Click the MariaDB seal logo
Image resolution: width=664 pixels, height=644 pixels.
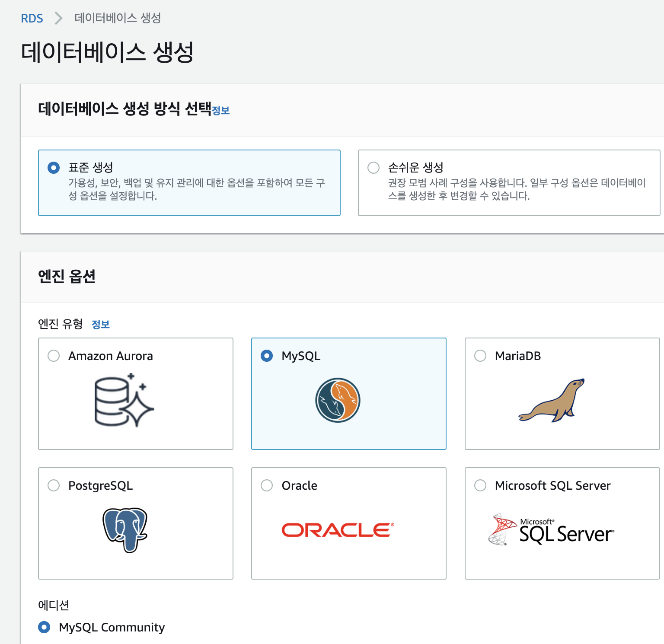(552, 400)
